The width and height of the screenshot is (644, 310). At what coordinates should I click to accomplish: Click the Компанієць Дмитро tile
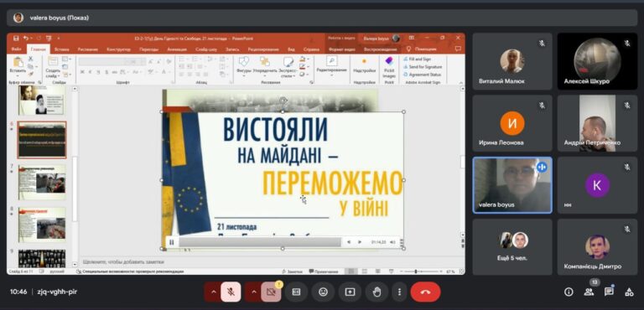tap(597, 247)
